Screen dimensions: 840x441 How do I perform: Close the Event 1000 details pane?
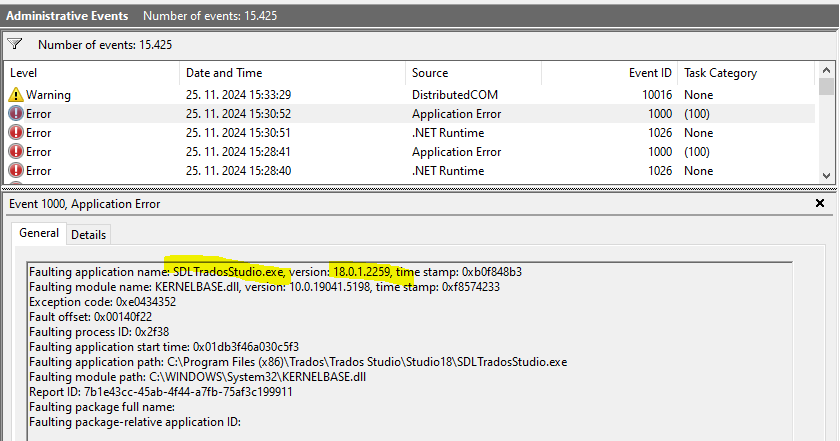(x=820, y=203)
